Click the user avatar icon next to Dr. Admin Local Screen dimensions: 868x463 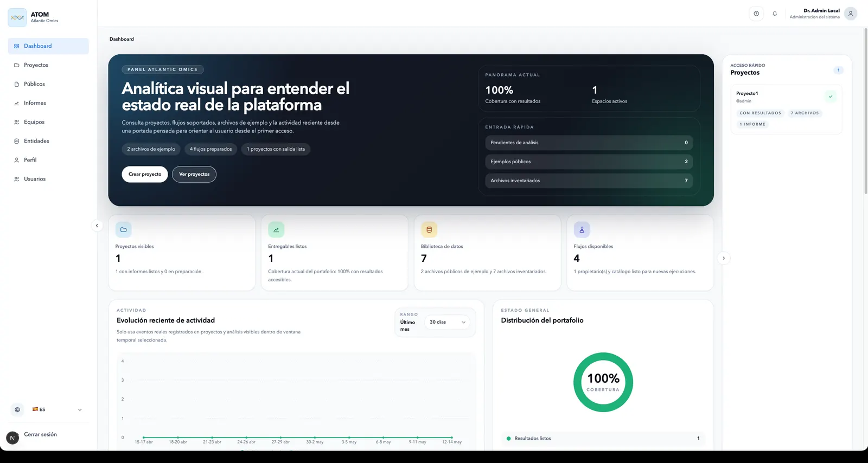[851, 14]
